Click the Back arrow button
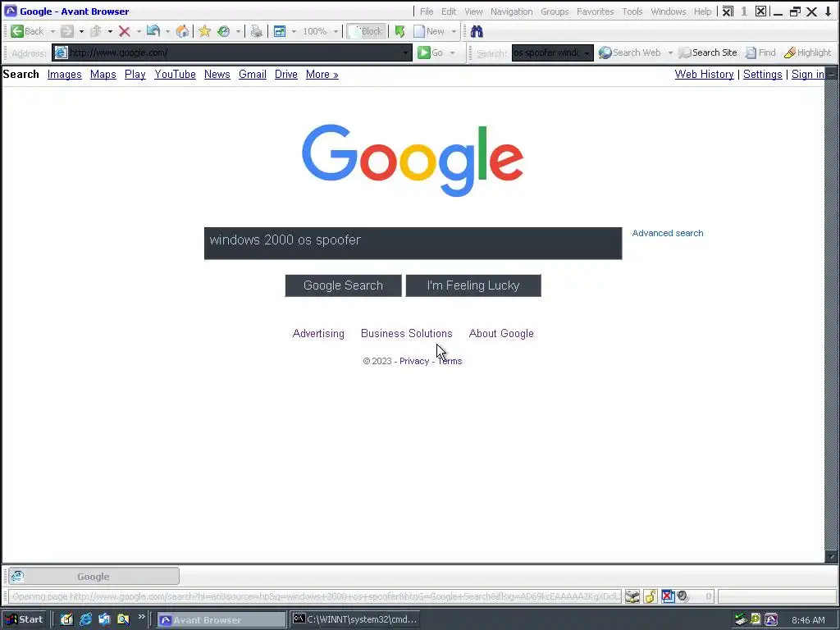The width and height of the screenshot is (840, 630). click(27, 32)
